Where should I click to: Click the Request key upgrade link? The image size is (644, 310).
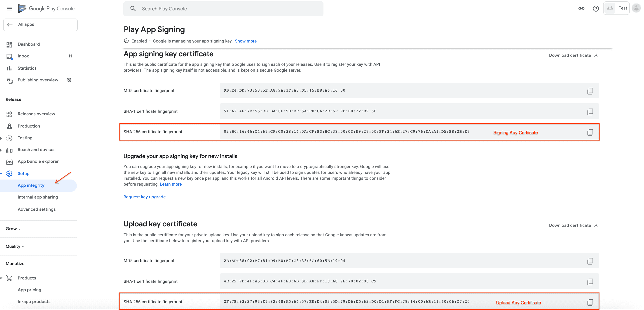pyautogui.click(x=145, y=197)
